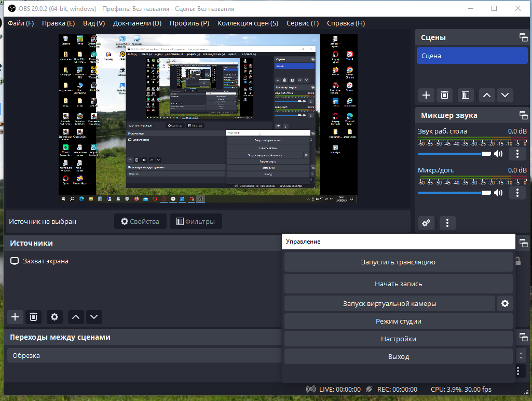Viewport: 532px width, 401px height.
Task: Click the OBS logo in title bar
Action: (x=12, y=8)
